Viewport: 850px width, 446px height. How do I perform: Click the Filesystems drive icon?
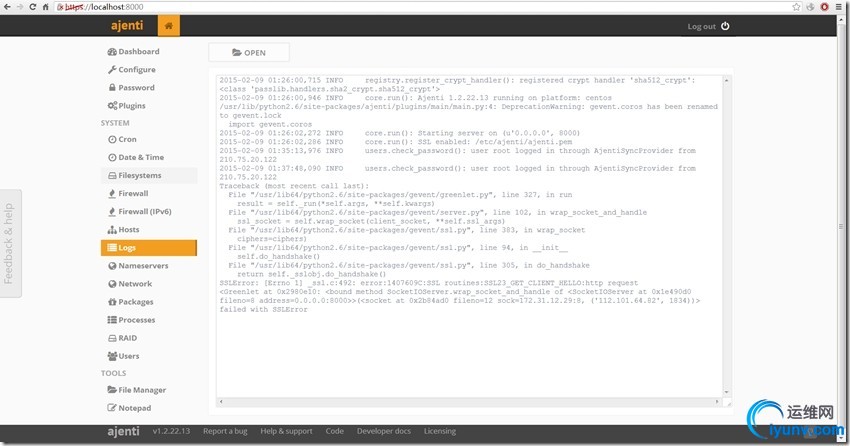click(112, 176)
